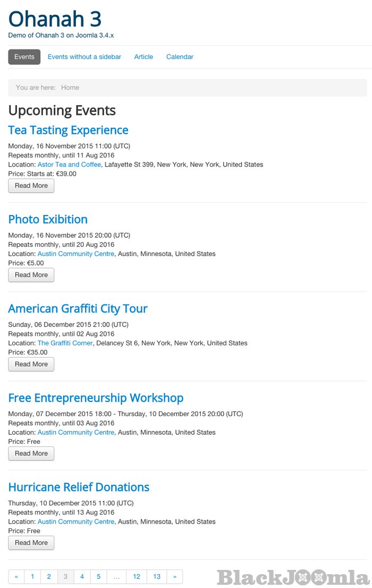Click Read More under Free Entrepreneurship Workshop
The height and width of the screenshot is (588, 372).
31,453
